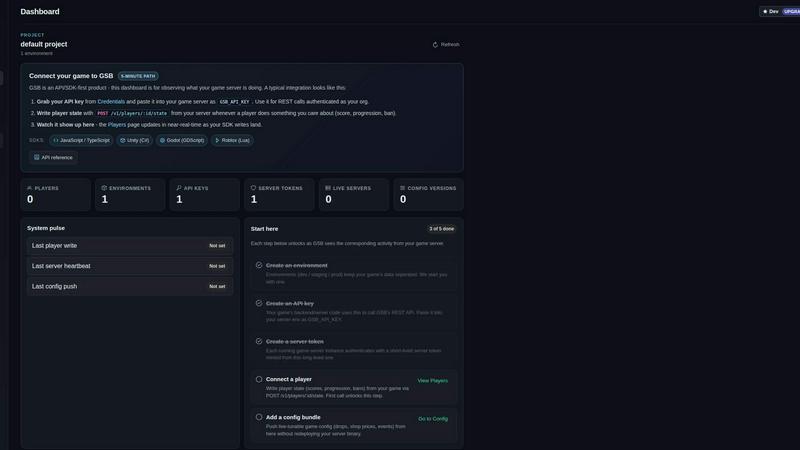Toggle the Connect a player step circle
Image resolution: width=800 pixels, height=450 pixels.
point(259,379)
